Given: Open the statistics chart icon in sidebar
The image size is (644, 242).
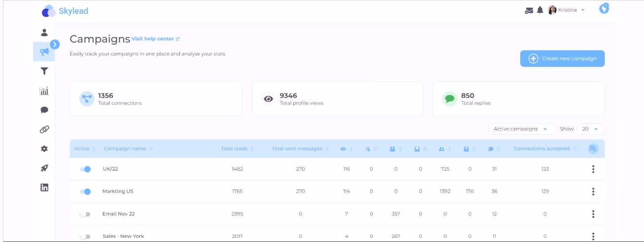Looking at the screenshot, I should (x=44, y=90).
